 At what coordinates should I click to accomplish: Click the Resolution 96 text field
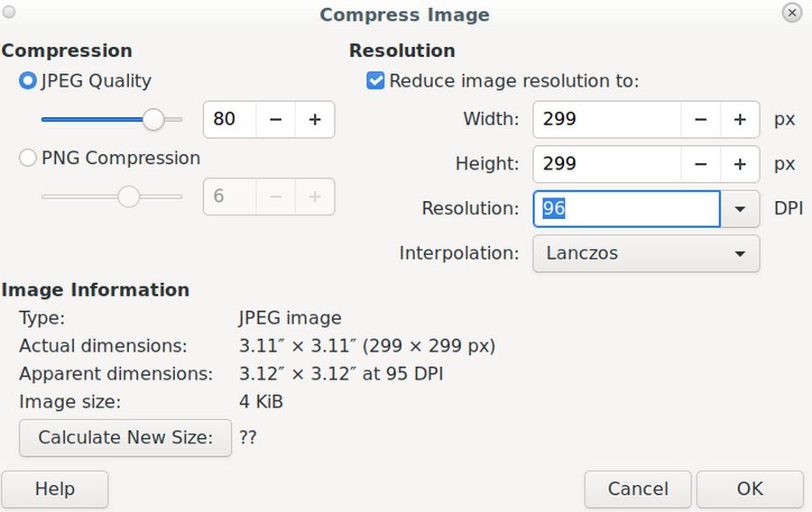tap(626, 209)
